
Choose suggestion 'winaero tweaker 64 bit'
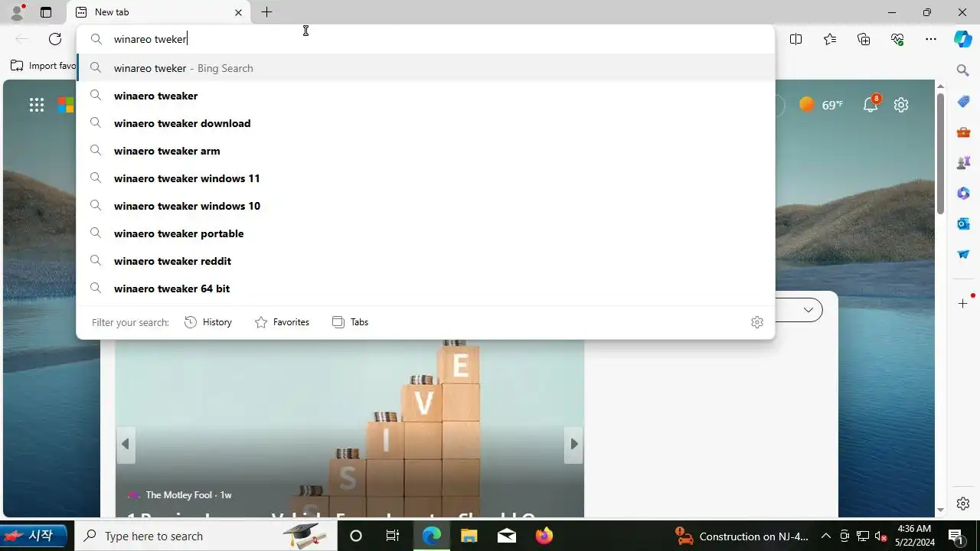coord(426,289)
